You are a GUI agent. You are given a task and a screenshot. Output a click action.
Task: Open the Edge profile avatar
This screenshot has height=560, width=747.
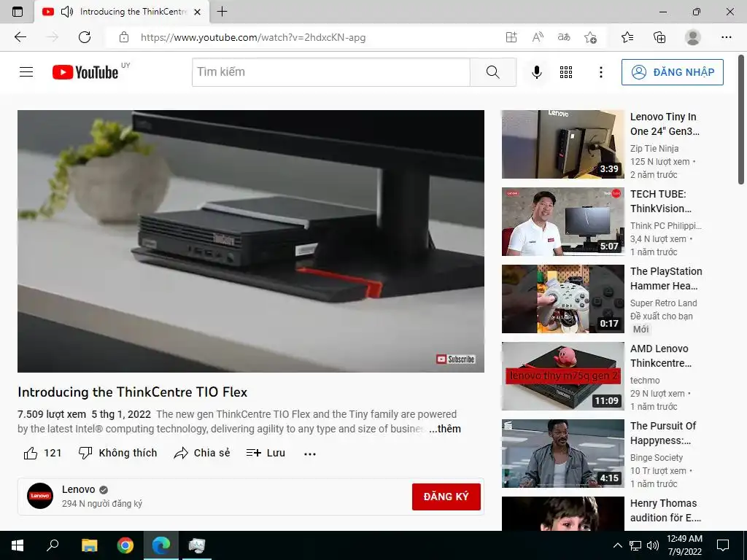click(x=693, y=37)
